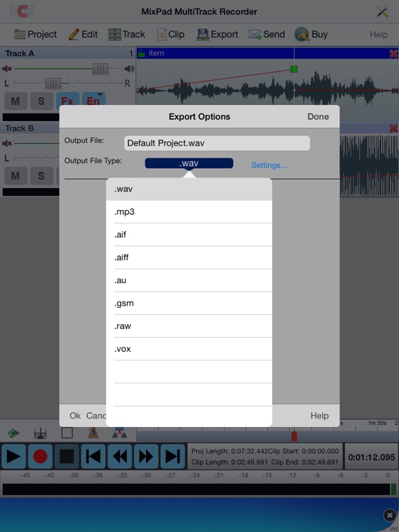Open the Clip menu
The image size is (399, 532).
pyautogui.click(x=171, y=34)
